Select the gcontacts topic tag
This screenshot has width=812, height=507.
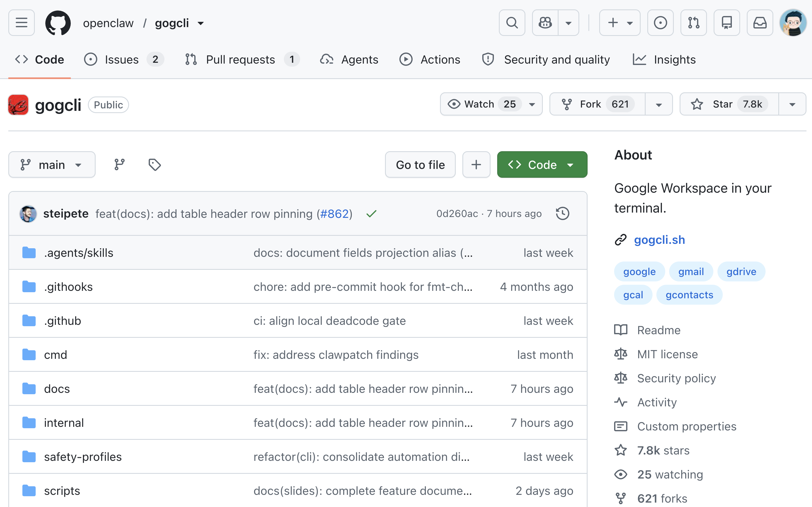689,295
